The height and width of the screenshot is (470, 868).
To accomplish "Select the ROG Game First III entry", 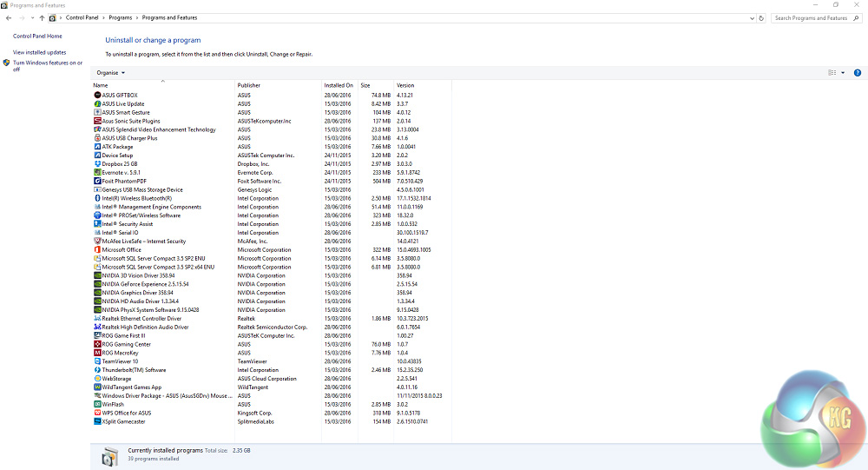I will (271, 336).
